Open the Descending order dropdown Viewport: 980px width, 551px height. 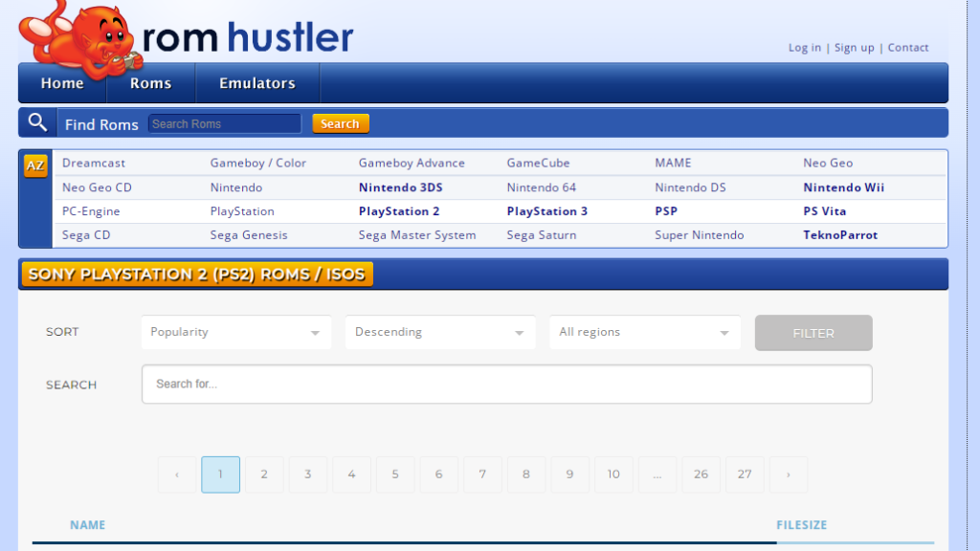[440, 332]
